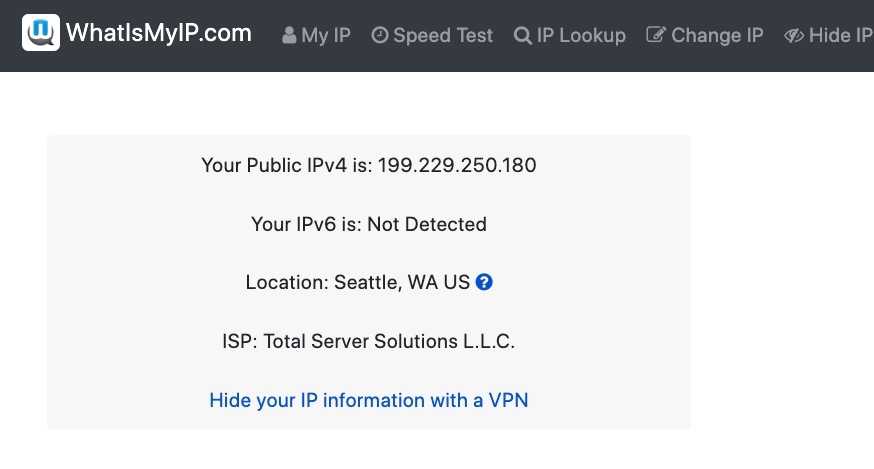Go to the Speed Test page
The width and height of the screenshot is (874, 469).
[443, 36]
